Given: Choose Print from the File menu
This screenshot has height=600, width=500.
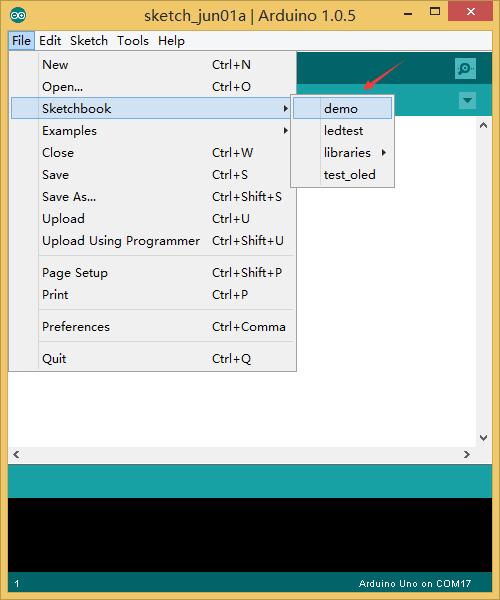Looking at the screenshot, I should click(153, 295).
